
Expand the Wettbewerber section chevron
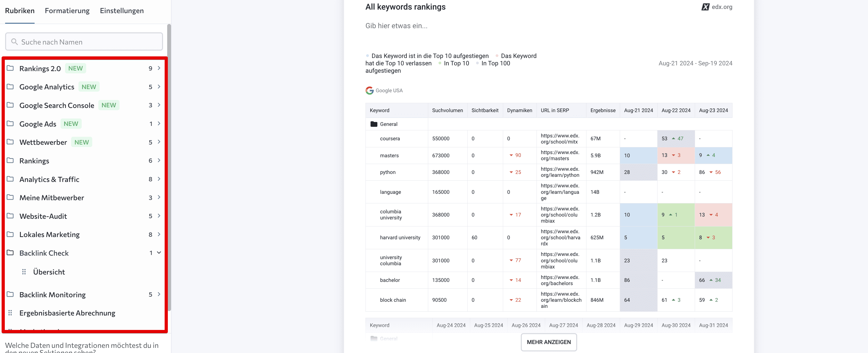click(x=159, y=142)
